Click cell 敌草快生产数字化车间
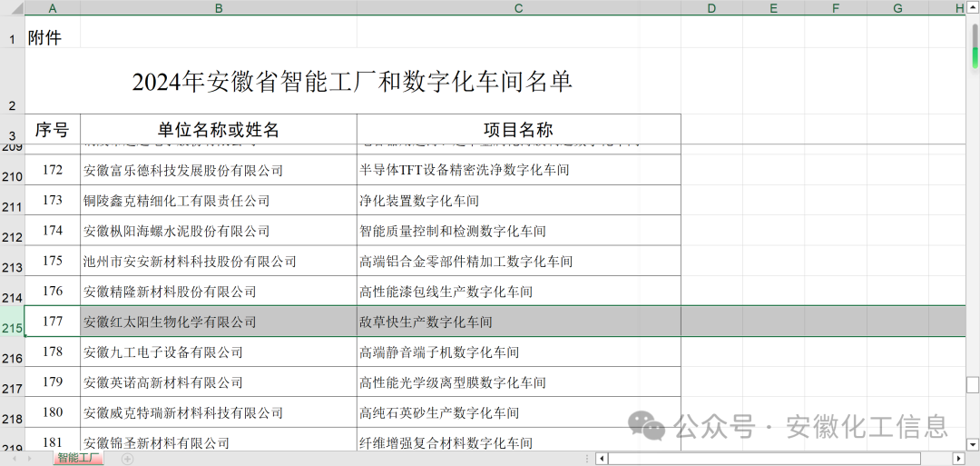The width and height of the screenshot is (980, 466). (x=519, y=322)
